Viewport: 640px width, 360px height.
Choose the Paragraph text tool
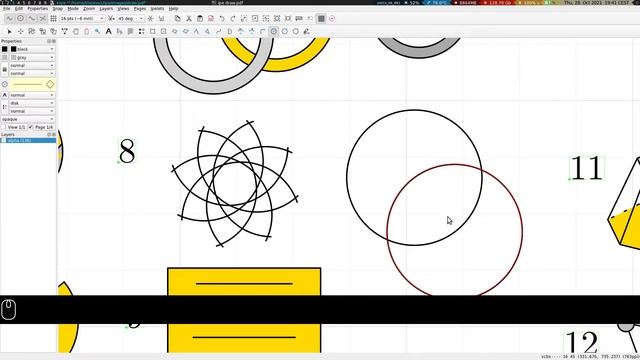(x=131, y=31)
